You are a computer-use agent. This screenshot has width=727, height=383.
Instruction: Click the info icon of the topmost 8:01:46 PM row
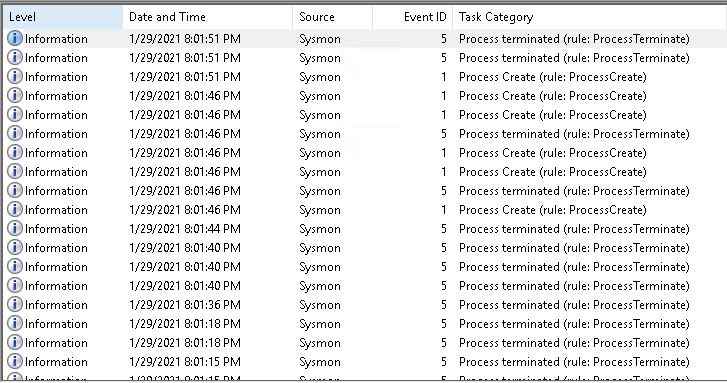pos(15,96)
